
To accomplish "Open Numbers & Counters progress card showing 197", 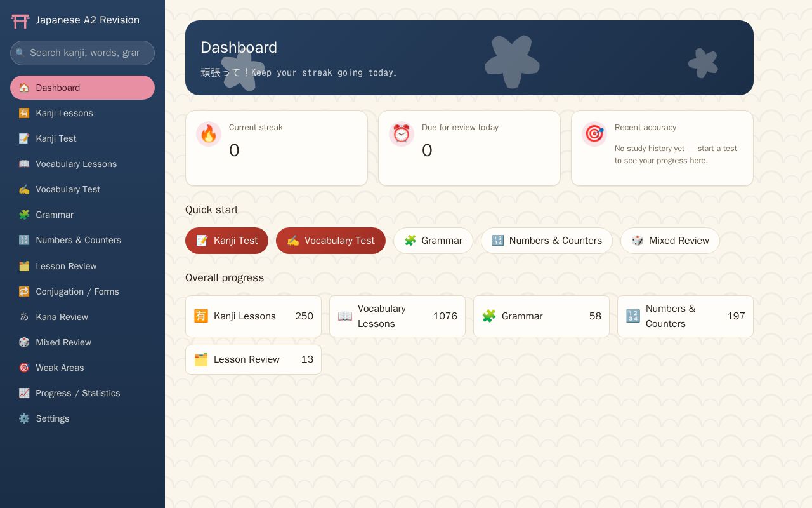I will coord(685,316).
